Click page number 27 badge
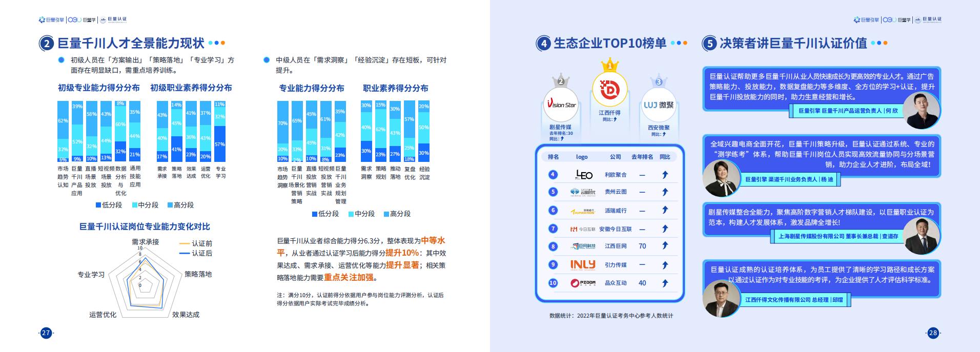This screenshot has width=980, height=352. tap(46, 333)
